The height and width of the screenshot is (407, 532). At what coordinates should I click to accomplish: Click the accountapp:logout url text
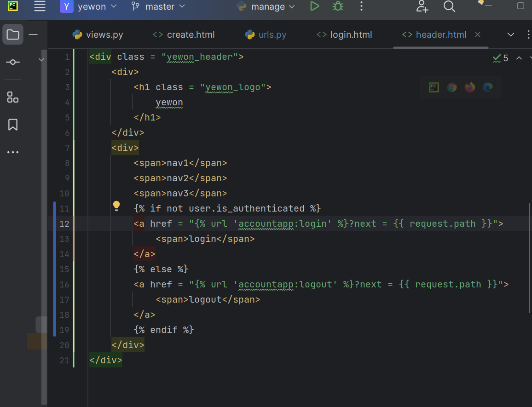(x=285, y=284)
